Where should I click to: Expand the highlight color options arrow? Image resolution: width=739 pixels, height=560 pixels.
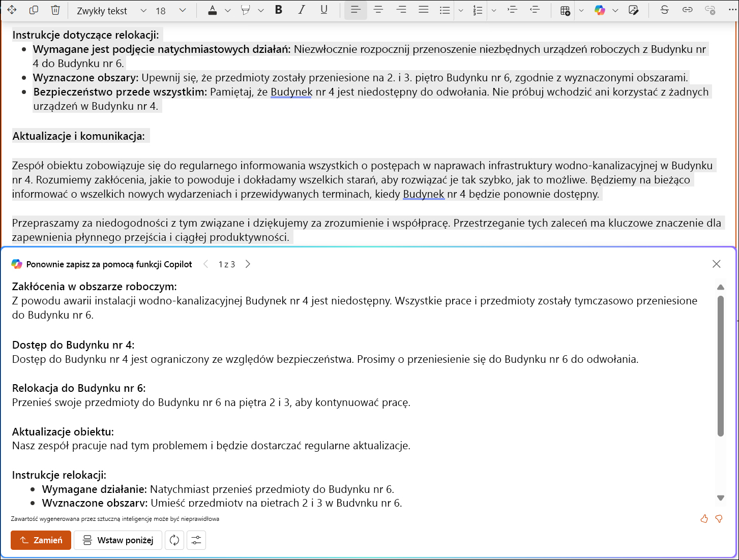261,11
